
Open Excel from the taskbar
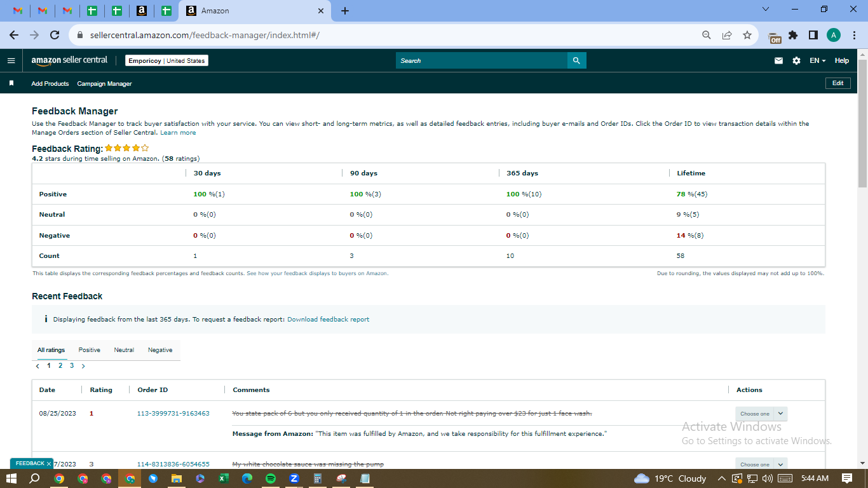click(x=224, y=478)
